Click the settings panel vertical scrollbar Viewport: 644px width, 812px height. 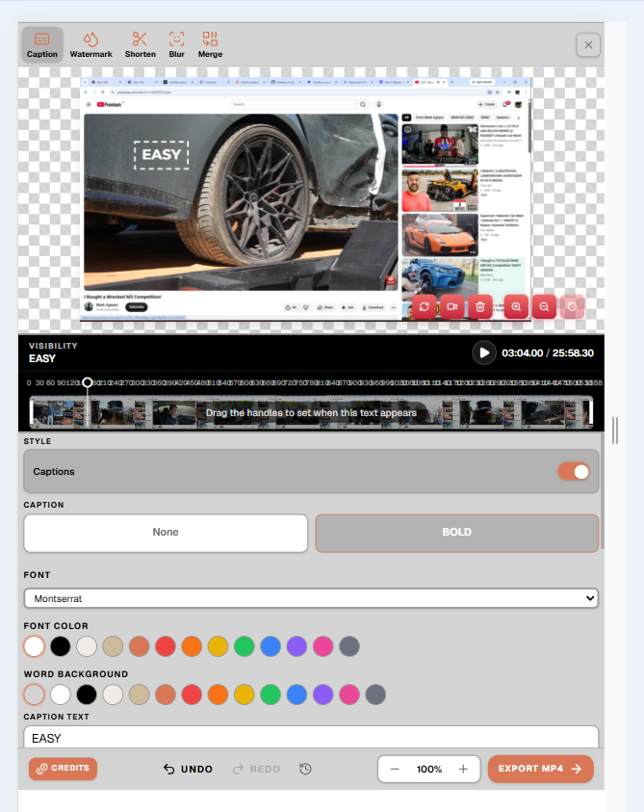602,492
